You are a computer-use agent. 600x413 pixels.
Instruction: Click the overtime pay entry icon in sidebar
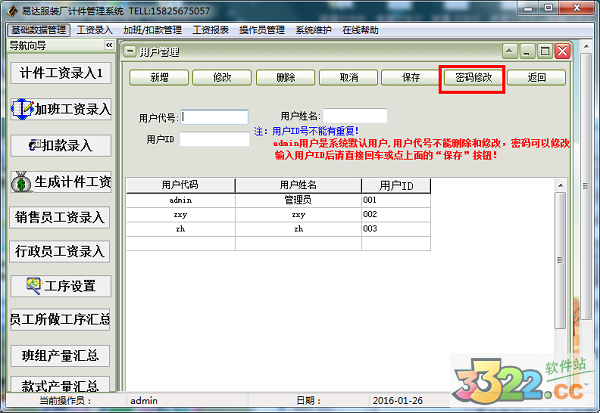click(x=22, y=109)
